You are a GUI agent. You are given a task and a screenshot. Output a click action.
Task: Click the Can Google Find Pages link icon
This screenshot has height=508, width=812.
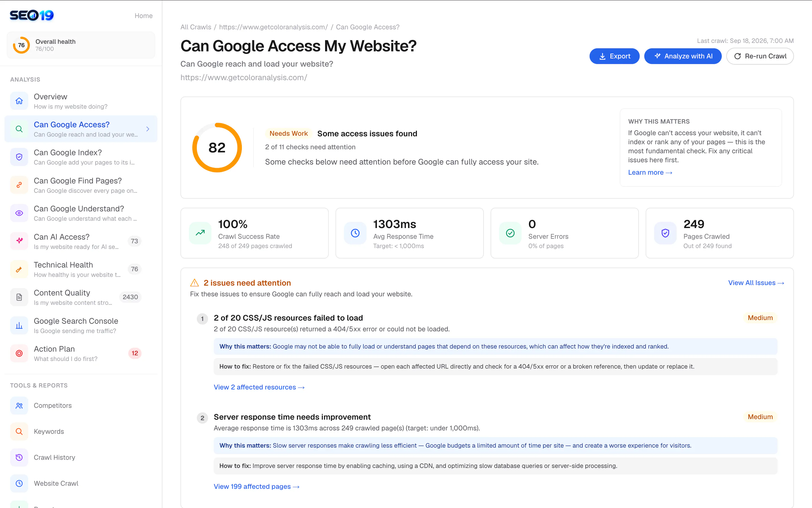tap(19, 185)
